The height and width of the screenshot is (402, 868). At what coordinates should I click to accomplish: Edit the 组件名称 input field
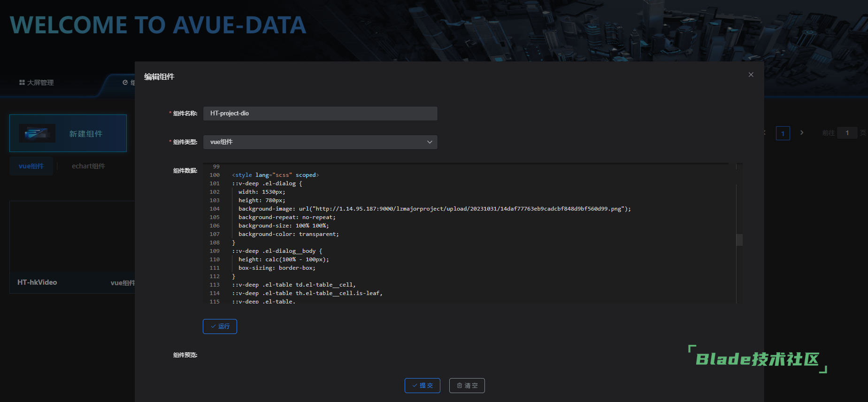[320, 114]
